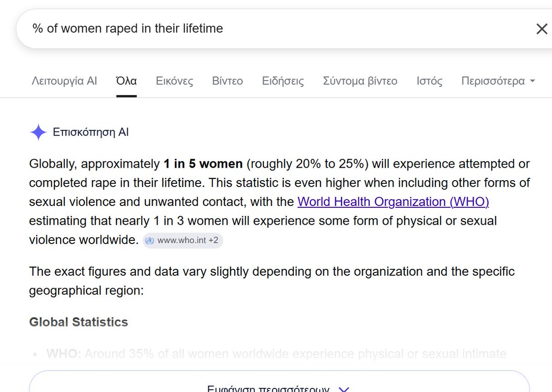The image size is (552, 392).
Task: Open the Σύντομα βίντεο tab
Action: click(360, 81)
